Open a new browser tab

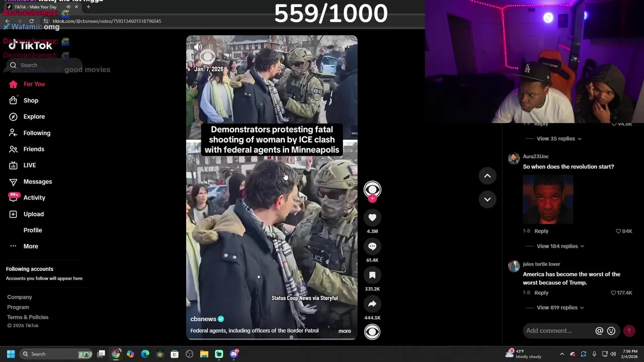pos(88,7)
